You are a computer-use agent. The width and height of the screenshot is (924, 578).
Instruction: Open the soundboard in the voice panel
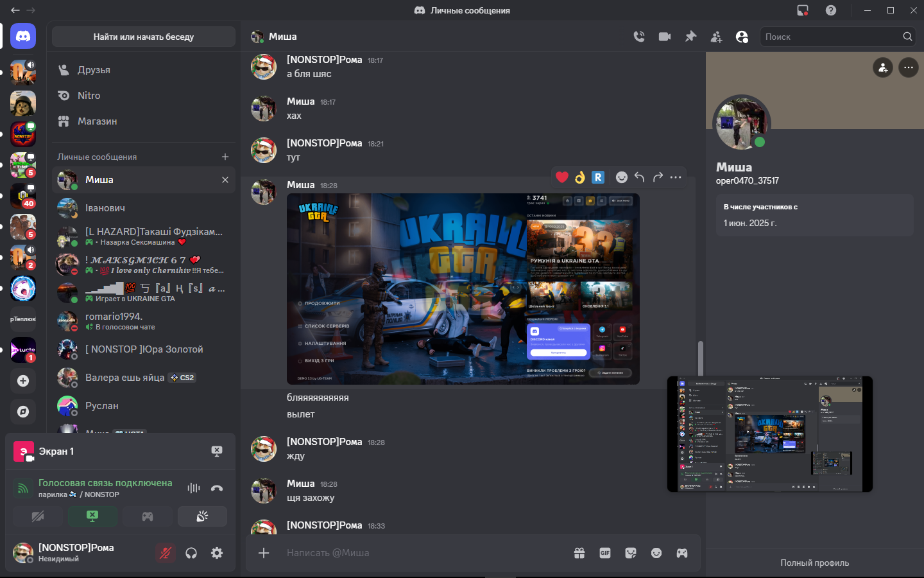pyautogui.click(x=202, y=516)
